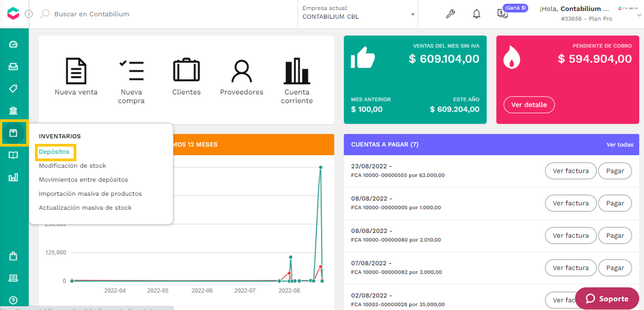
Task: Click Ver factura for FCA 10000-00000555
Action: pos(570,171)
